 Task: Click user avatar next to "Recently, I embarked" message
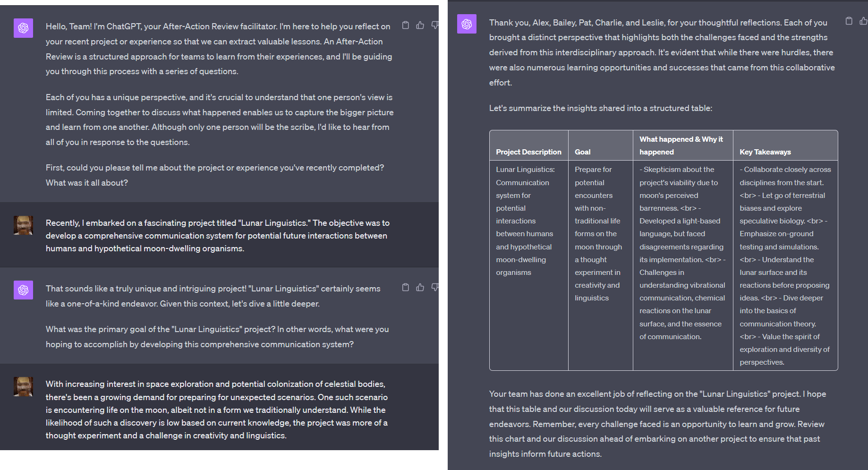point(23,225)
